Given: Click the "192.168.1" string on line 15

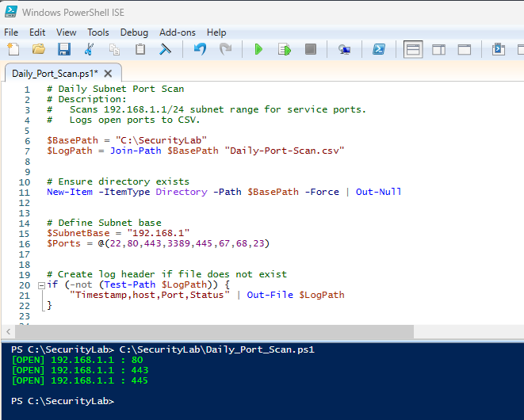Looking at the screenshot, I should click(159, 233).
